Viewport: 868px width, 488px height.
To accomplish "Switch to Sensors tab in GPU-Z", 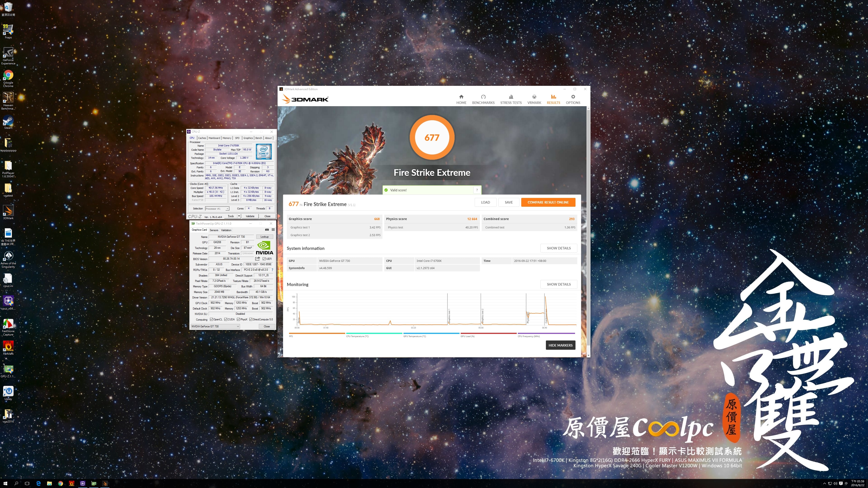I will pos(214,230).
